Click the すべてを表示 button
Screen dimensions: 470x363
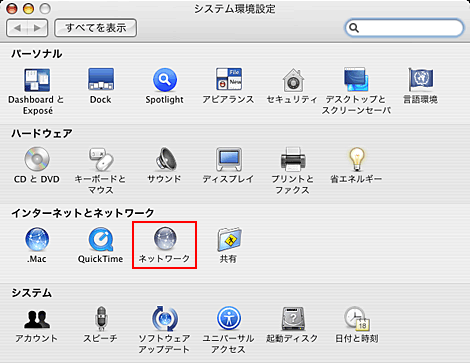pyautogui.click(x=96, y=28)
